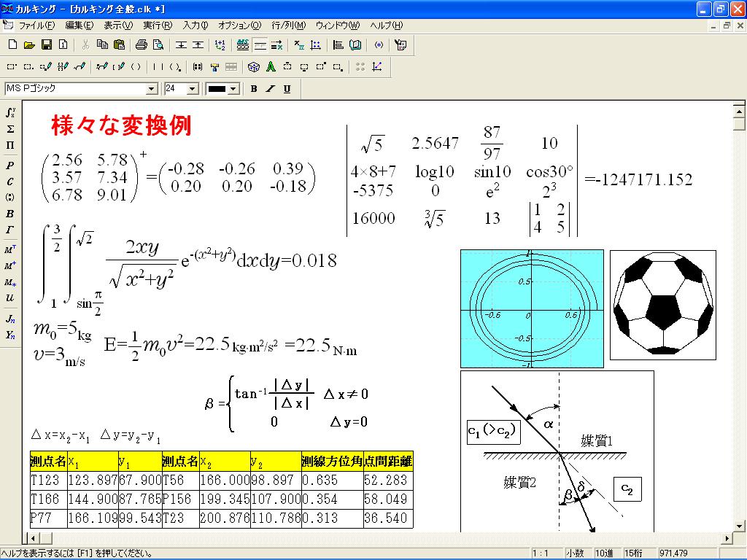
Task: Insert an integral from the side palette
Action: (10, 113)
